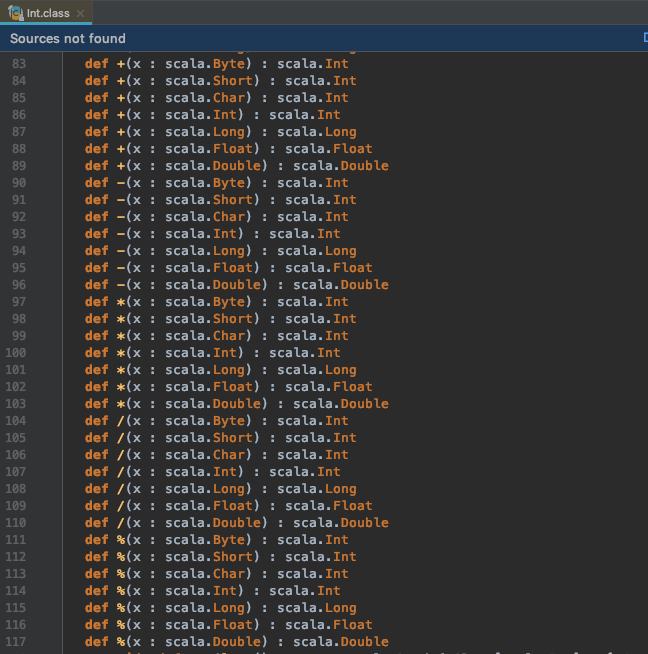Viewport: 648px width, 654px height.
Task: Click 'Long' parameter type on line 94
Action: point(229,251)
